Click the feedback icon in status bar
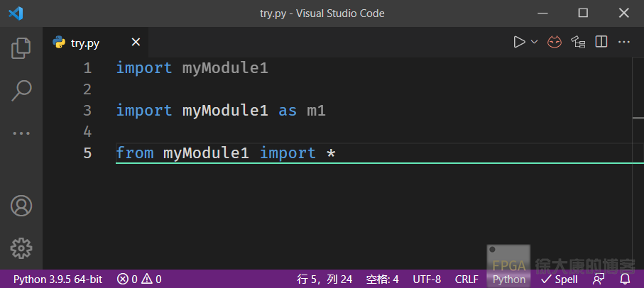This screenshot has width=644, height=288. [x=599, y=279]
